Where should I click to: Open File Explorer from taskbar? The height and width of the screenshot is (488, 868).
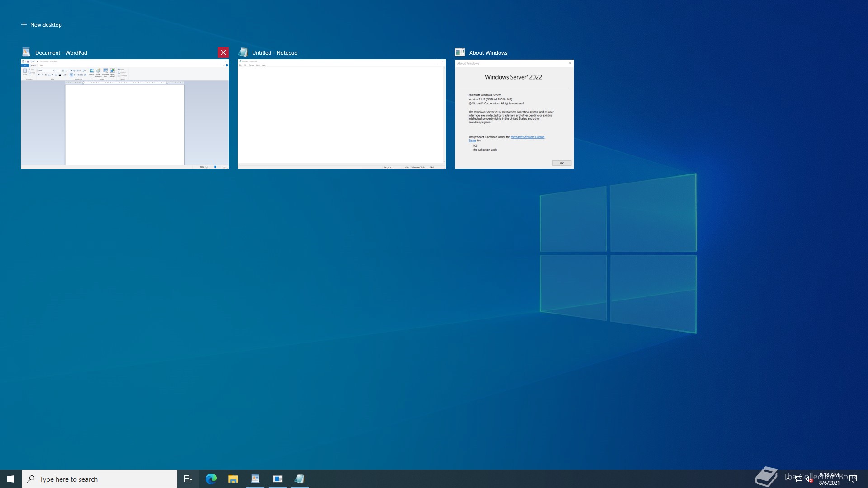233,479
